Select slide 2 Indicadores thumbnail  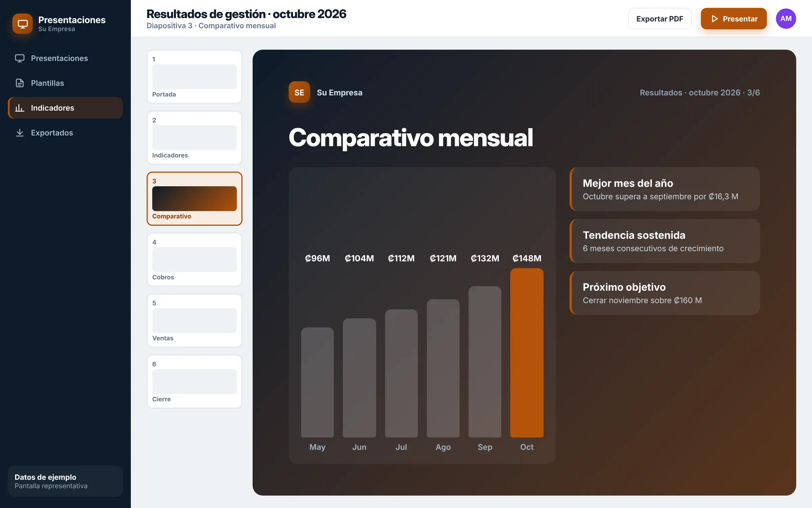pyautogui.click(x=195, y=138)
